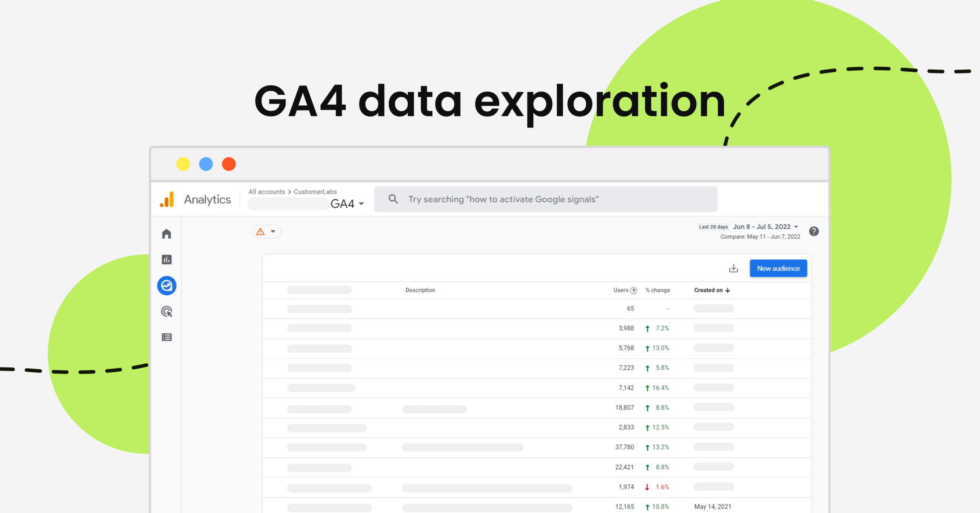Select the row with 7,142 users

tap(537, 388)
